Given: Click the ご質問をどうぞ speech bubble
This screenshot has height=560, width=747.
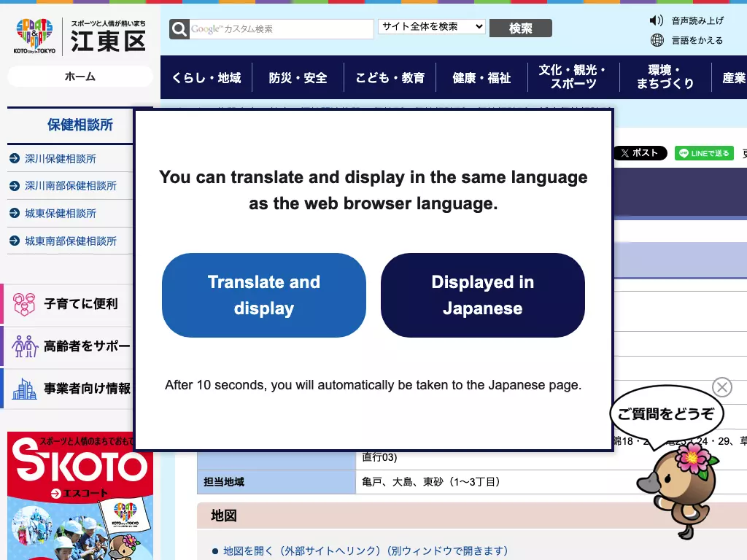Looking at the screenshot, I should (x=666, y=413).
